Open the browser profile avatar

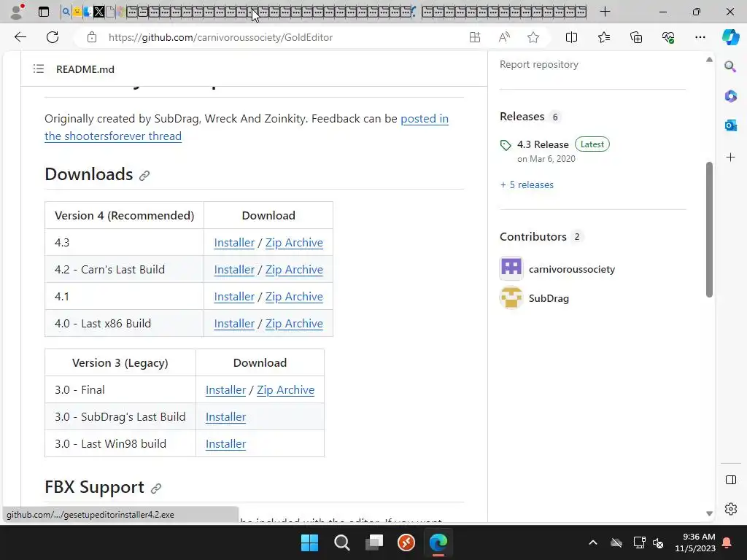(17, 11)
